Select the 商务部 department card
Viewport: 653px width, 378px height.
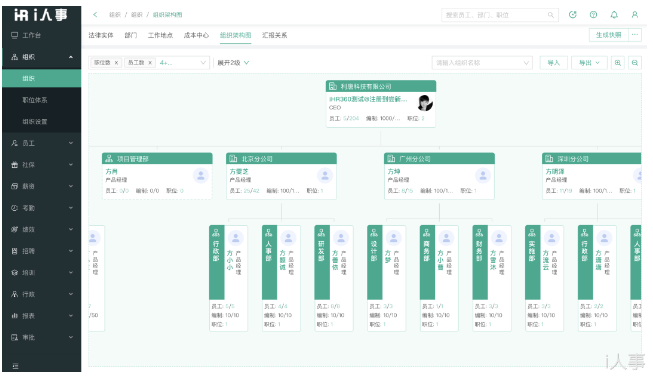coord(439,278)
